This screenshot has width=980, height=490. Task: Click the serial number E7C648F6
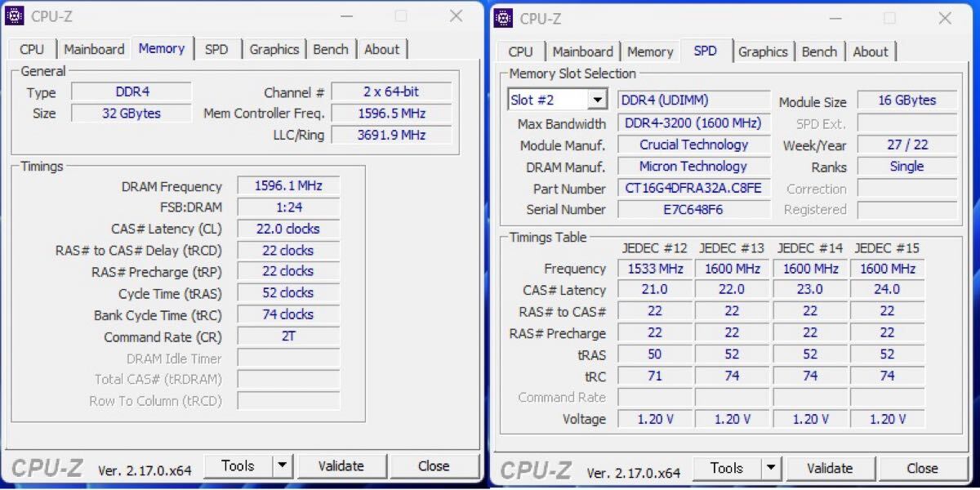pos(693,209)
